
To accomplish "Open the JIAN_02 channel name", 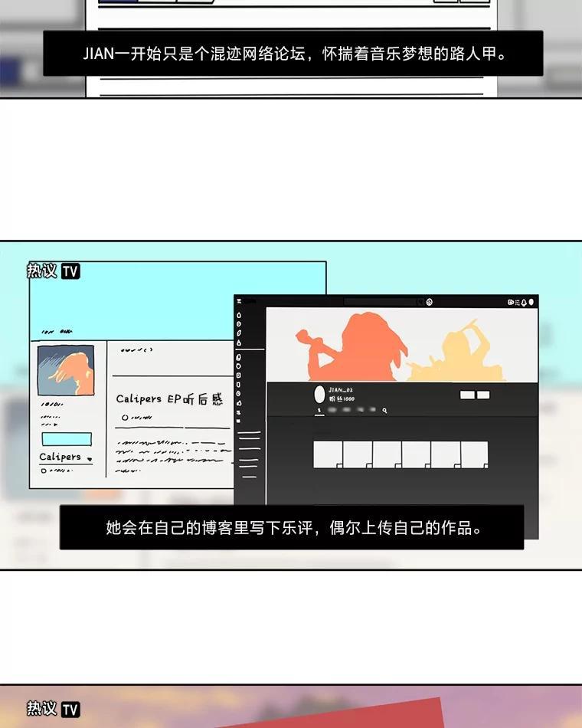I will point(341,390).
